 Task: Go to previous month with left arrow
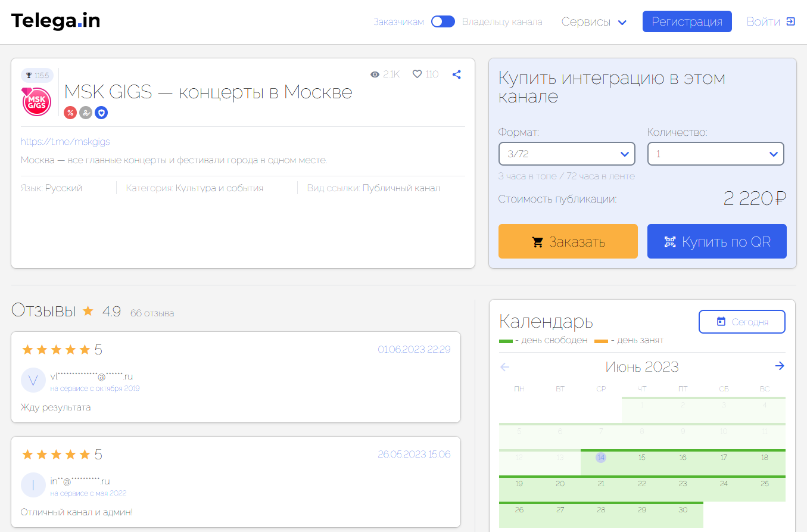(505, 366)
